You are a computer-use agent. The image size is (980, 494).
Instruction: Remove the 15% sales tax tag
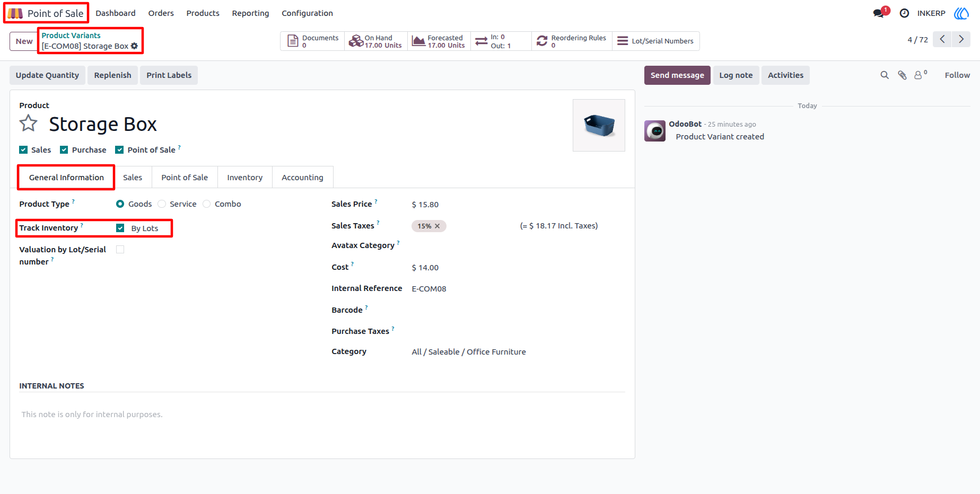tap(437, 226)
